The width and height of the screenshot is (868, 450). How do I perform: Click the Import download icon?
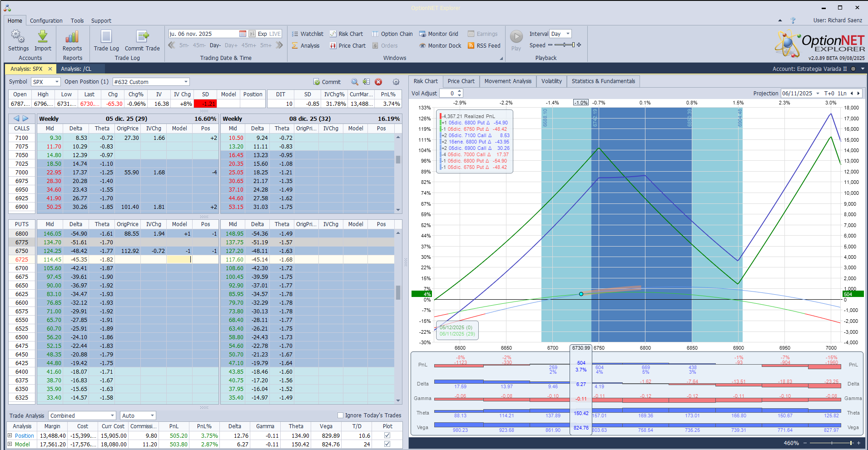pyautogui.click(x=43, y=37)
